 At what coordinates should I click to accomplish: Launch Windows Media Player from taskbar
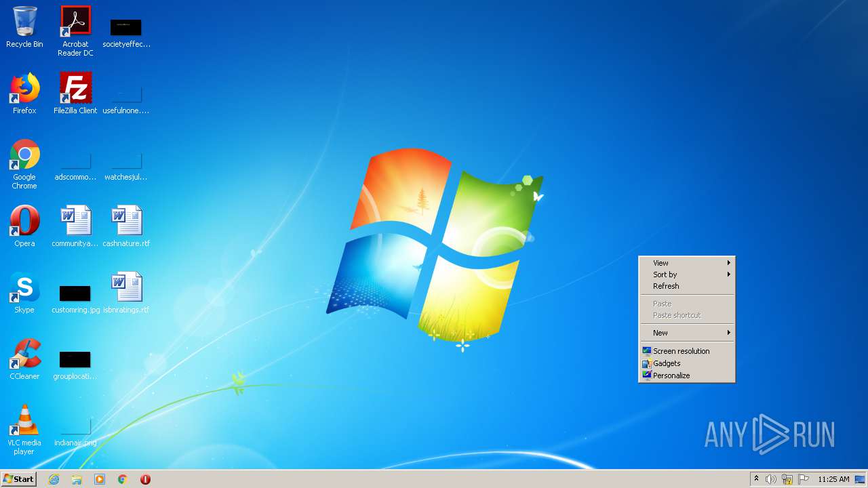[100, 479]
